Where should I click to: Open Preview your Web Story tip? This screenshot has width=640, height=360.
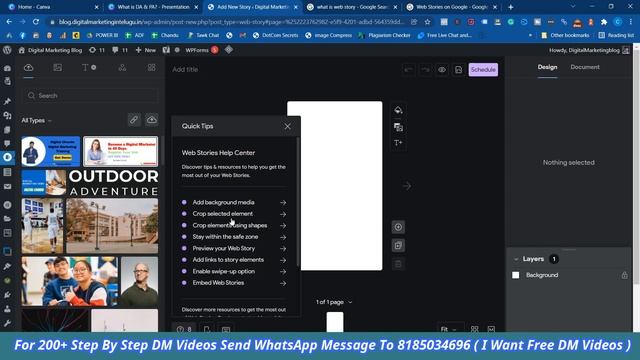click(234, 248)
